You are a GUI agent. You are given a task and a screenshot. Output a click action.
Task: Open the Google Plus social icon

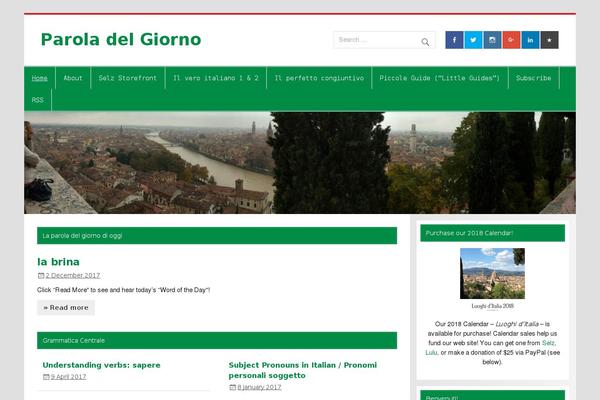[x=511, y=40]
